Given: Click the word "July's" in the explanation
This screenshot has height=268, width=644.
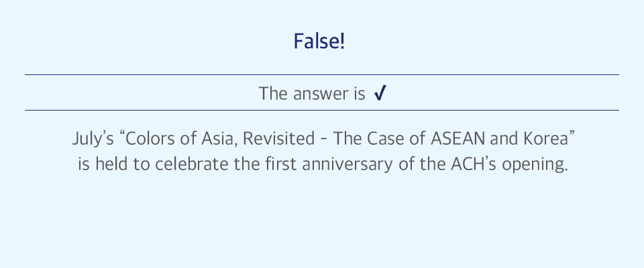Looking at the screenshot, I should pos(93,139).
